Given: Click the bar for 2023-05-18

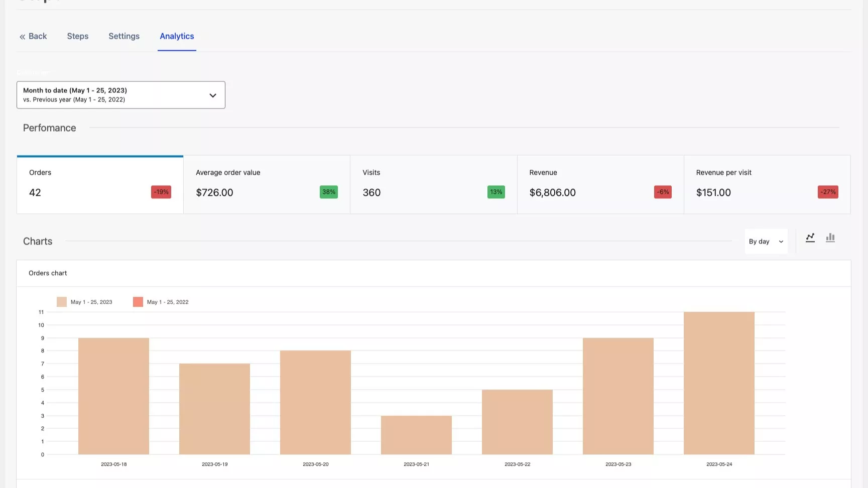Looking at the screenshot, I should pyautogui.click(x=113, y=396).
